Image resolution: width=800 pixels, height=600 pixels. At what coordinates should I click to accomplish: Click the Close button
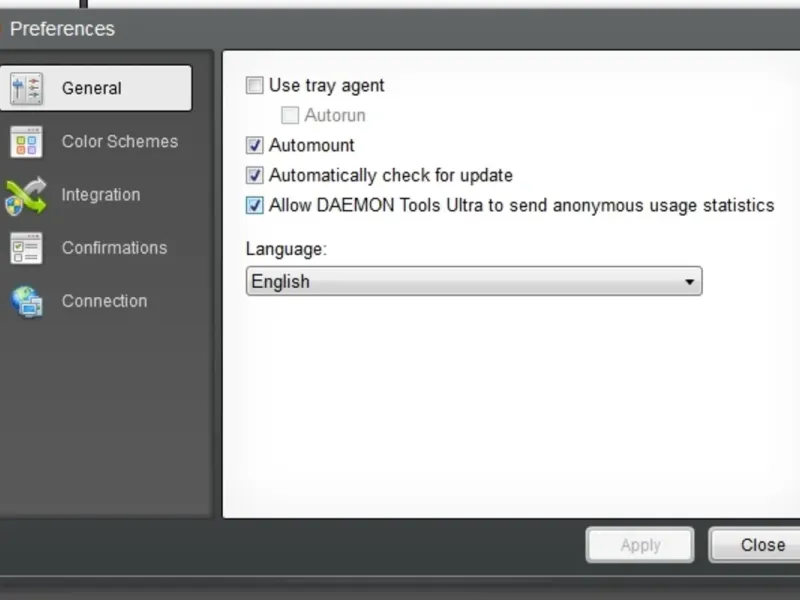pos(762,545)
